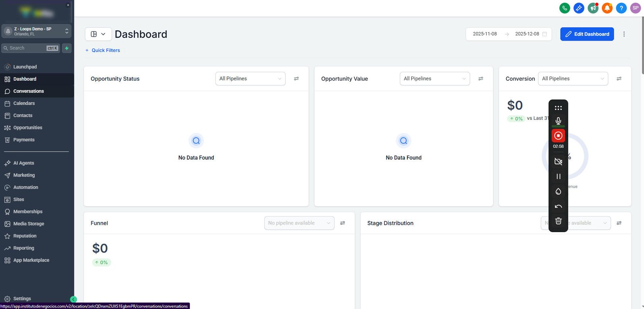The image size is (644, 309).
Task: Collapse the sidebar with green arrow
Action: click(73, 299)
